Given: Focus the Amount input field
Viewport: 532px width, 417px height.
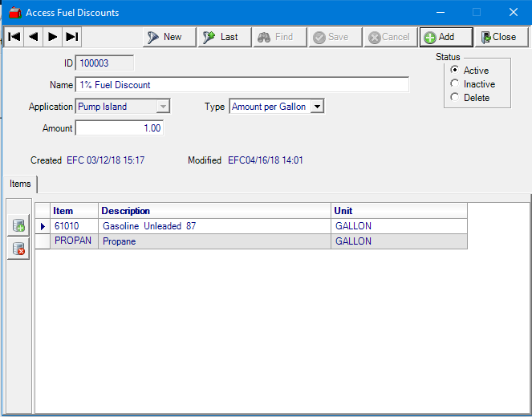Looking at the screenshot, I should point(120,128).
